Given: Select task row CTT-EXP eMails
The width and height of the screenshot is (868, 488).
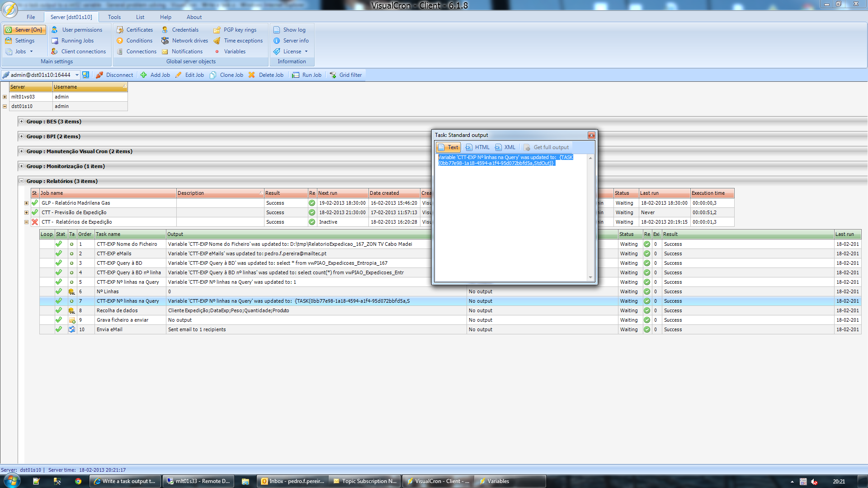Looking at the screenshot, I should 450,253.
